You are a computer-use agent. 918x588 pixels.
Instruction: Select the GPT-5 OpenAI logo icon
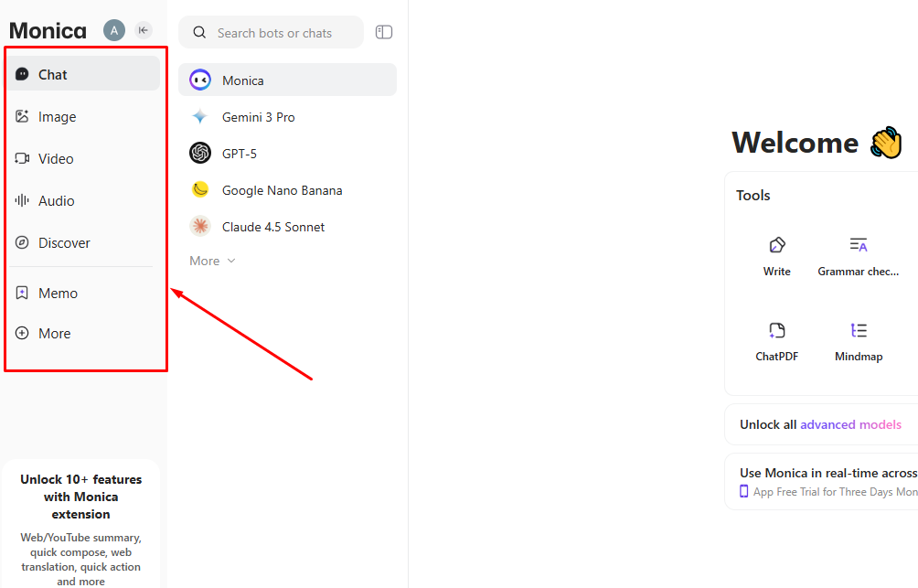(x=200, y=154)
